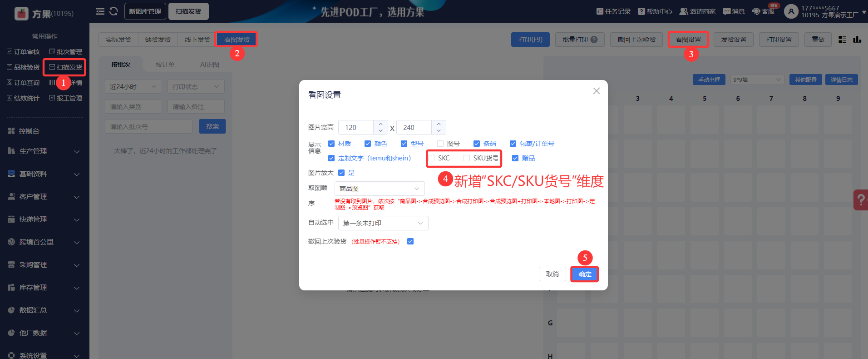Expand 基础资料 sidebar menu
The width and height of the screenshot is (868, 359).
44,174
